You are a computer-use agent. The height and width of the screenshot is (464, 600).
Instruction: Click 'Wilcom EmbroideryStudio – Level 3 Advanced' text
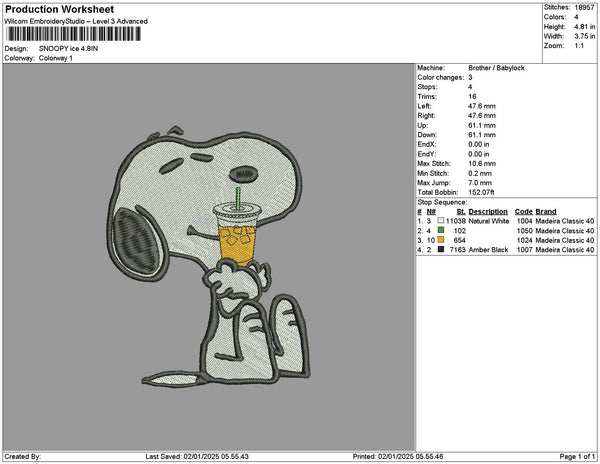tap(76, 21)
